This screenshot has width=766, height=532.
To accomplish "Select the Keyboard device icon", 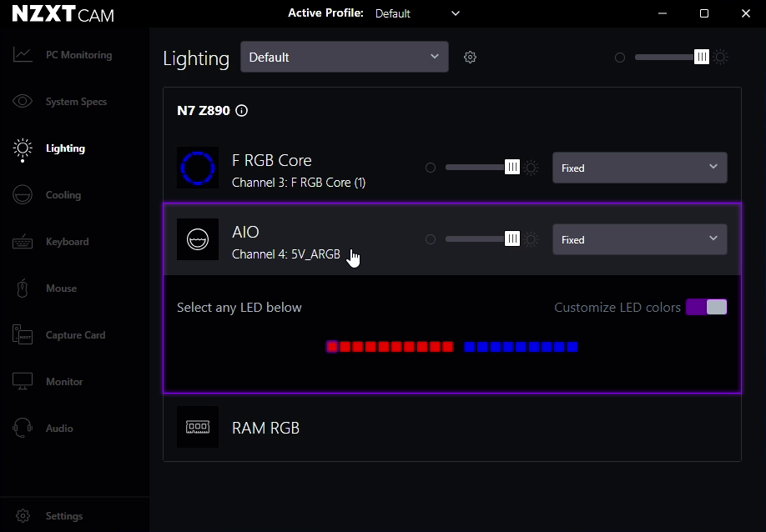I will point(22,241).
